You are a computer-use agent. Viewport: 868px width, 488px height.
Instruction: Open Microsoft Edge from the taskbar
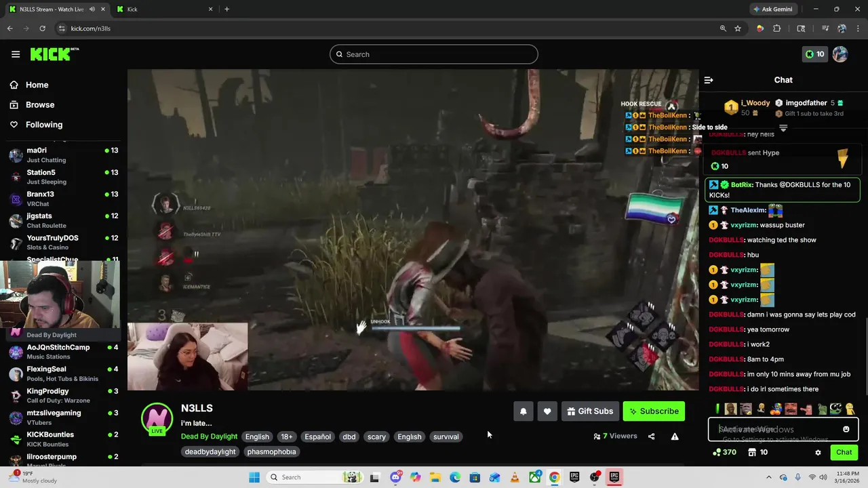coord(454,477)
